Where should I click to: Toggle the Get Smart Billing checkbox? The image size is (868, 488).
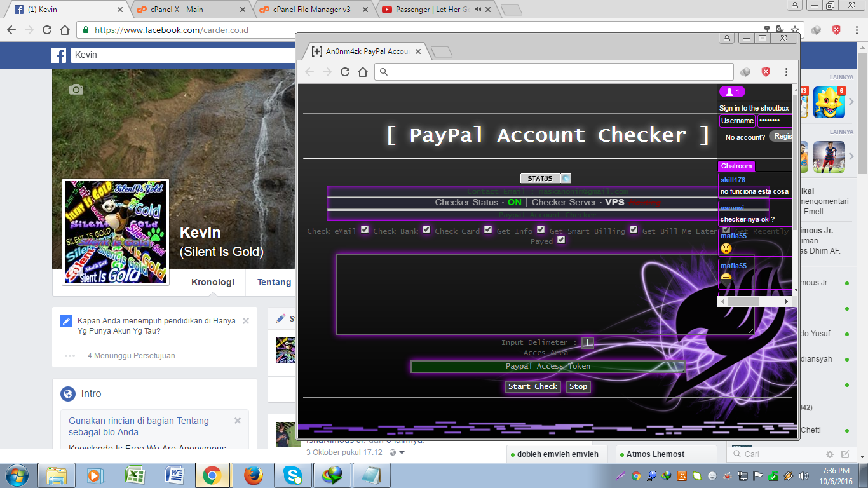(634, 229)
